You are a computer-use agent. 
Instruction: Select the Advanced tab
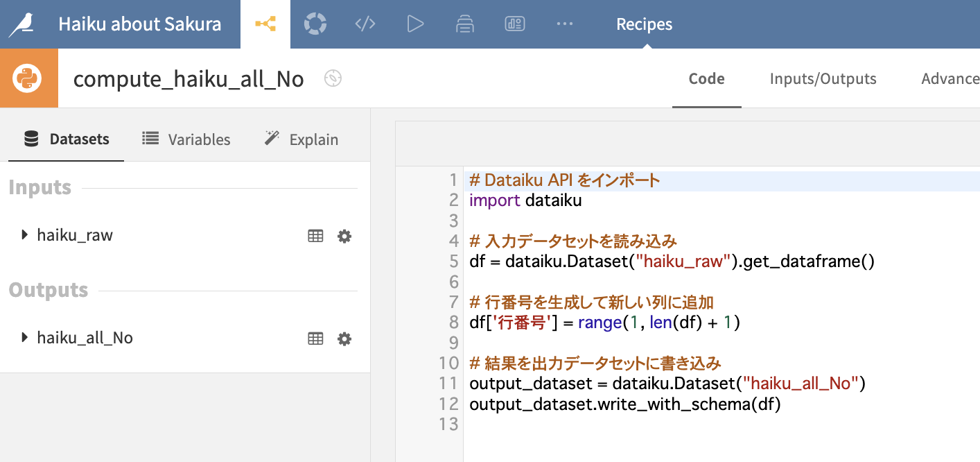click(950, 78)
